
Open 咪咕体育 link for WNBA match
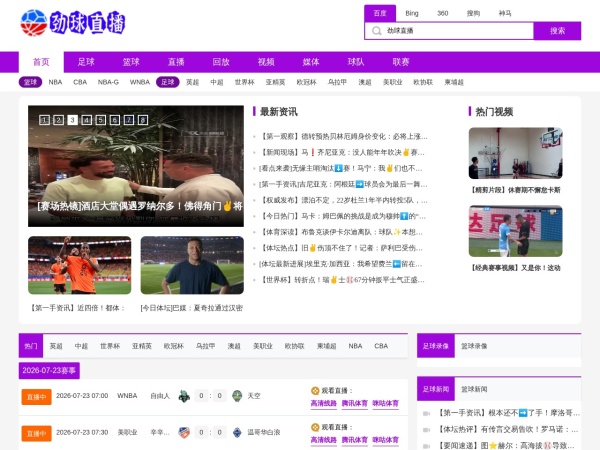[x=385, y=403]
